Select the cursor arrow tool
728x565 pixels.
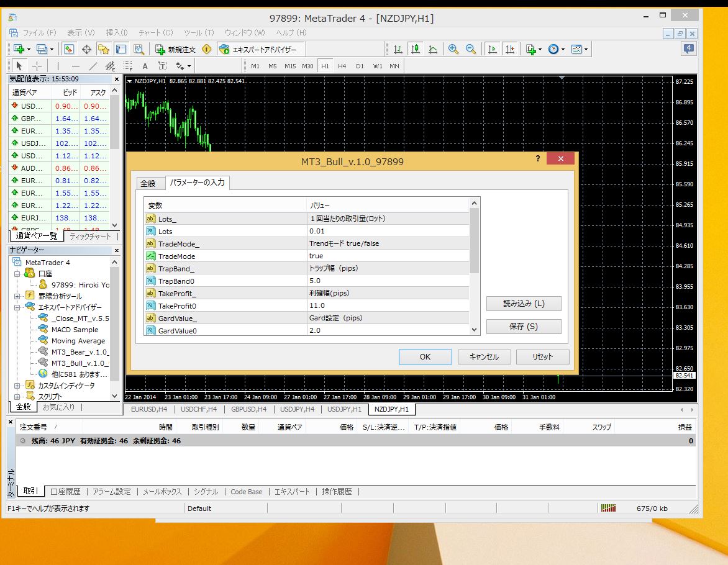click(19, 66)
